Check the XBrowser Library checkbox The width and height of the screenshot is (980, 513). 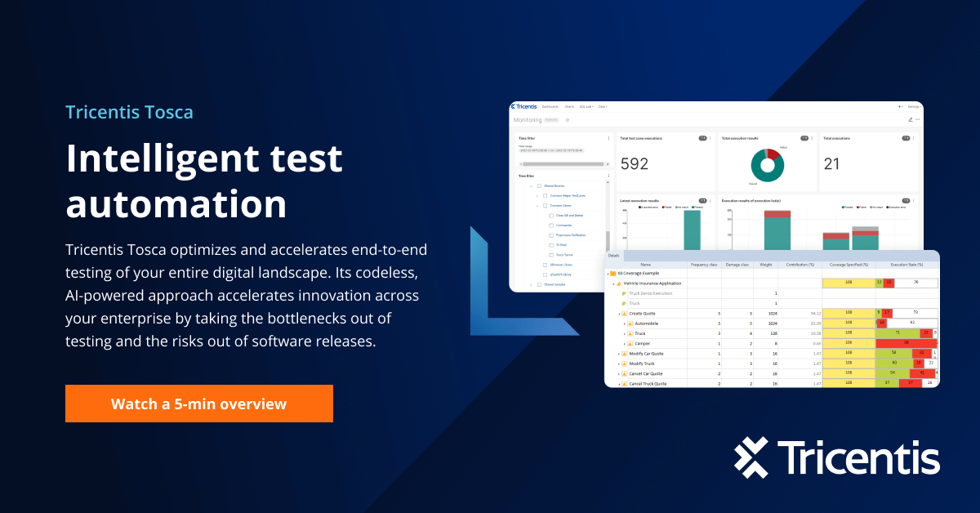[545, 265]
